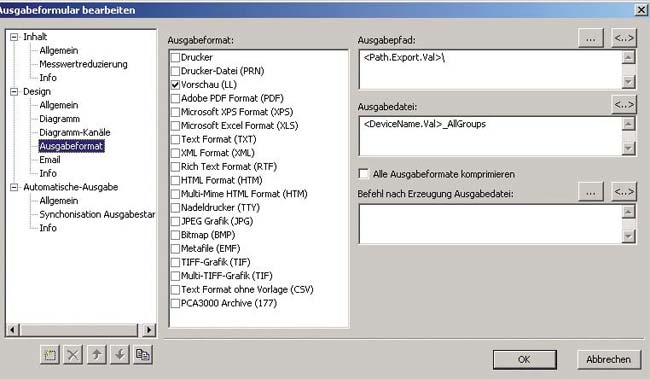The image size is (650, 379).
Task: Enable XML Format (XML)
Action: point(175,153)
